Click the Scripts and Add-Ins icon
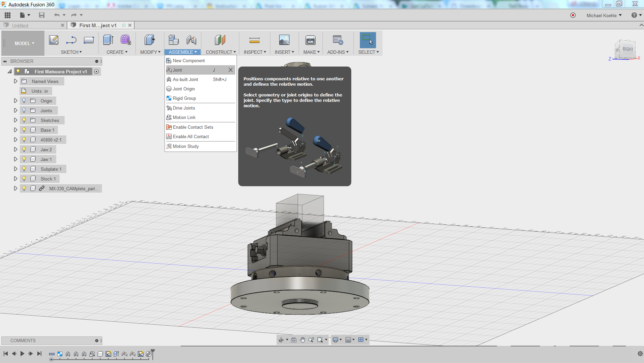The height and width of the screenshot is (363, 644). pyautogui.click(x=337, y=40)
